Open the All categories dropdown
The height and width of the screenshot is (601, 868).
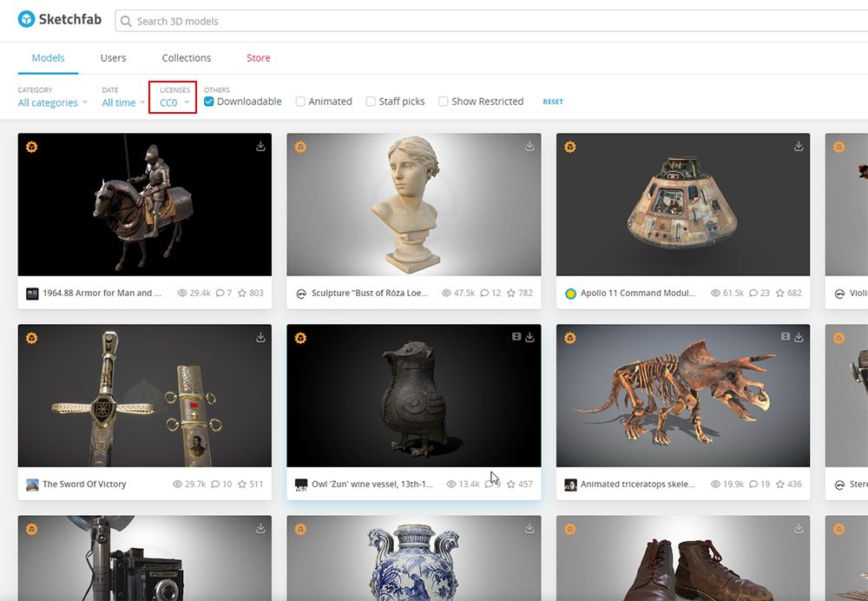click(53, 102)
